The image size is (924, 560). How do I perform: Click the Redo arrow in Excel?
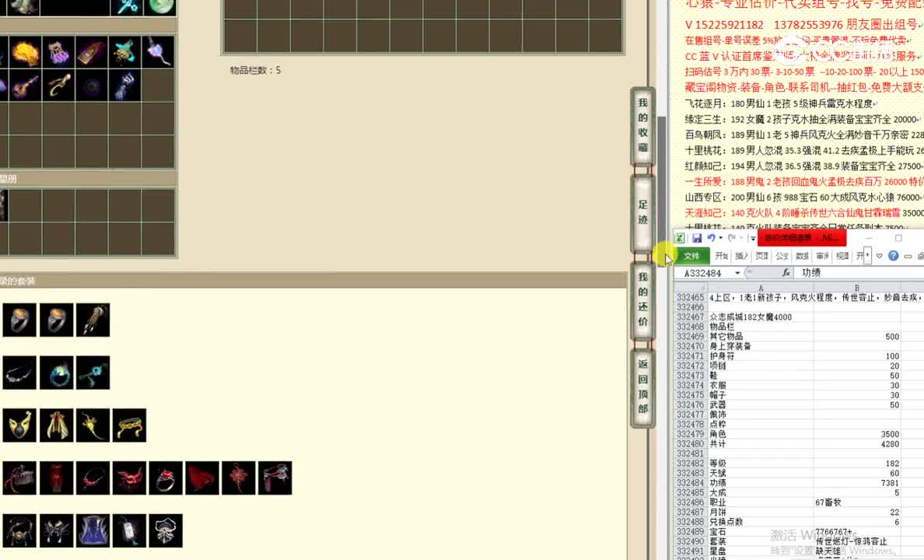pyautogui.click(x=732, y=238)
